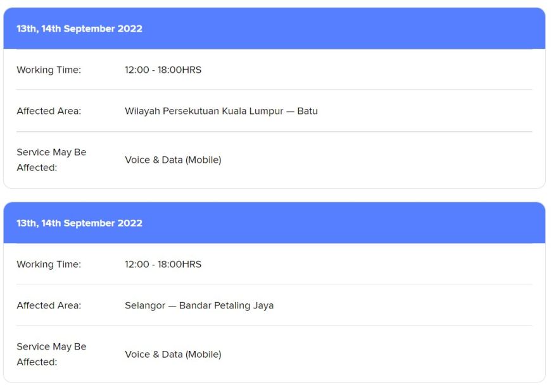Click Voice & Data (Mobile) in first card
The height and width of the screenshot is (392, 551).
[x=173, y=160]
